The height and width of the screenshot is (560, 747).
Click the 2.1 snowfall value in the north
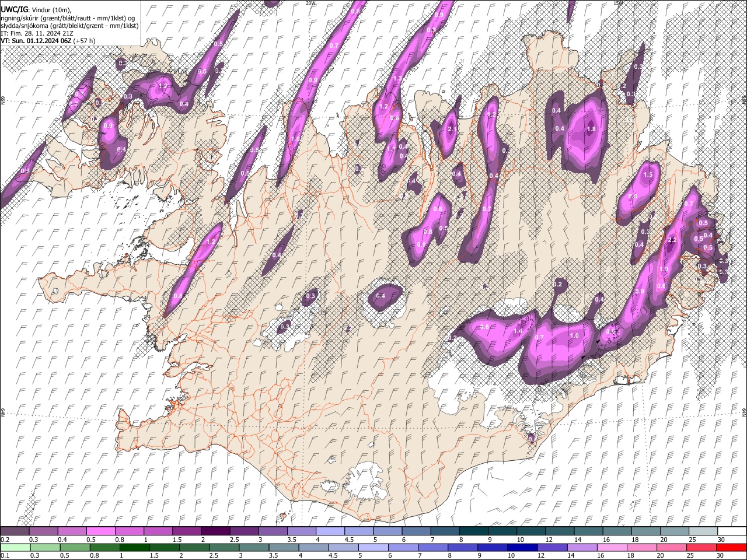pyautogui.click(x=451, y=129)
